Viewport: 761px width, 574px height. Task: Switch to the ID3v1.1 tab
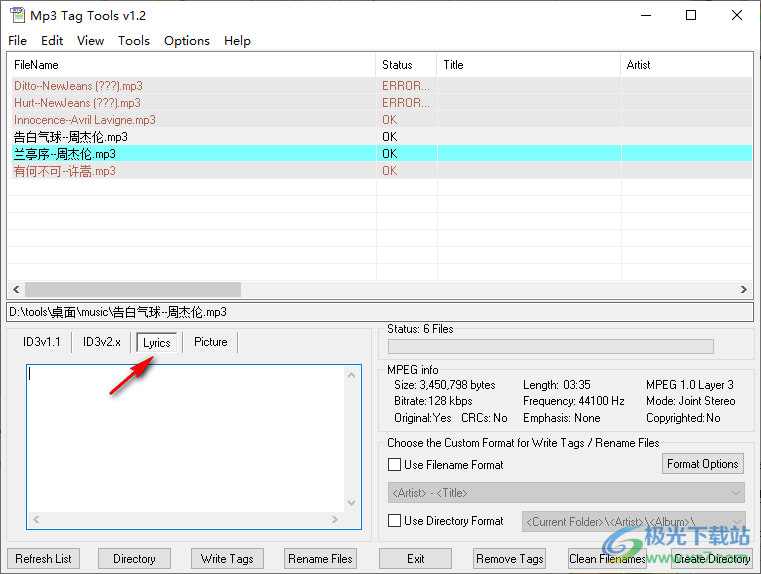pos(42,342)
